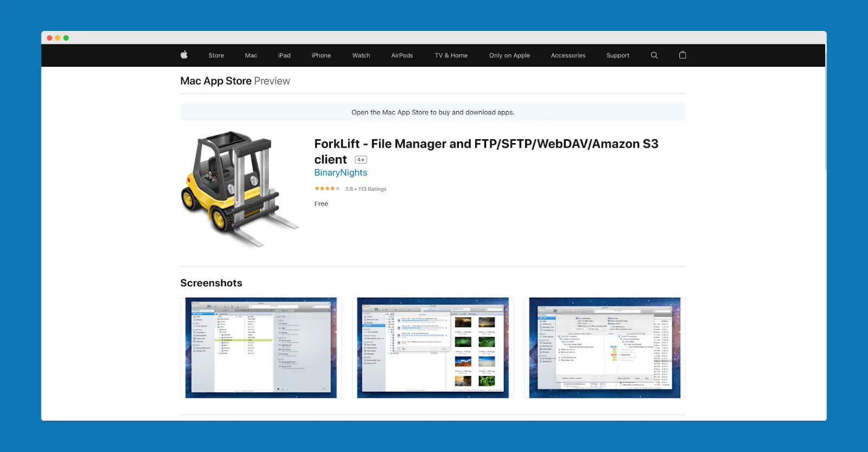Click the ForkLift forklift app icon

[239, 189]
